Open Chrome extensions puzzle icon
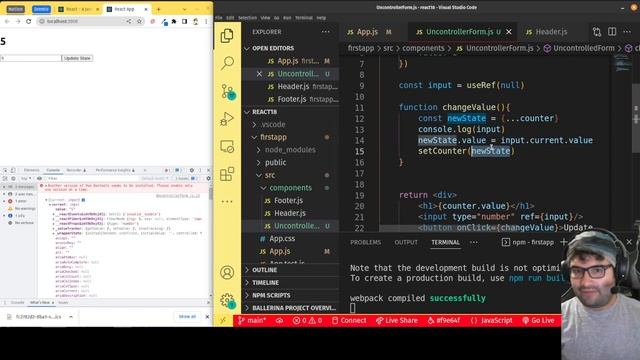The height and width of the screenshot is (360, 640). pyautogui.click(x=174, y=21)
